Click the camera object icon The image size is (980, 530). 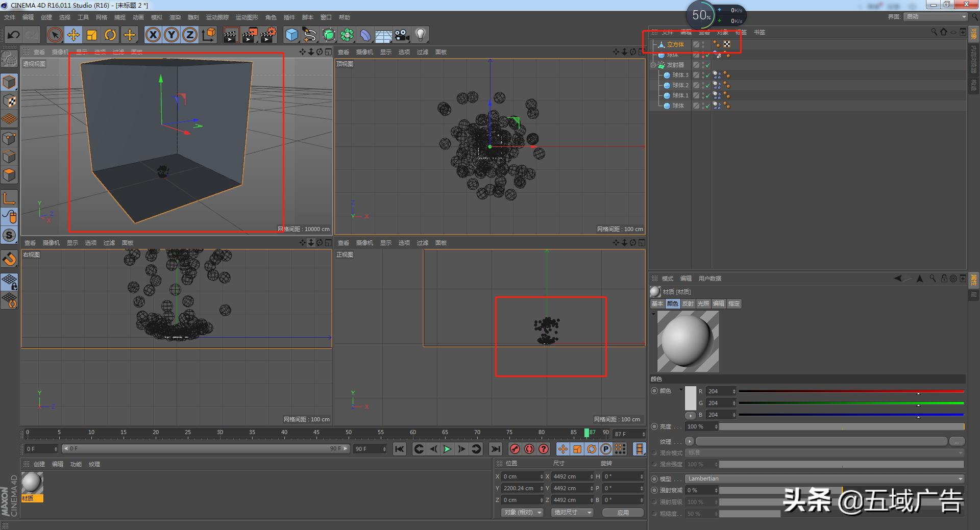[x=402, y=35]
